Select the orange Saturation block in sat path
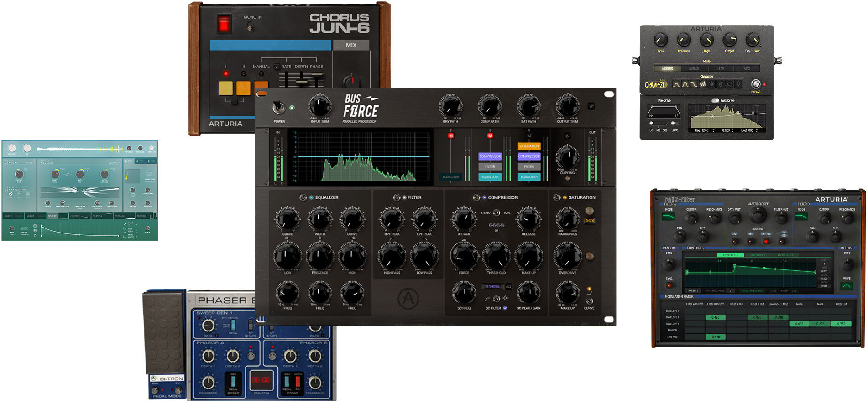This screenshot has width=868, height=404. [529, 146]
